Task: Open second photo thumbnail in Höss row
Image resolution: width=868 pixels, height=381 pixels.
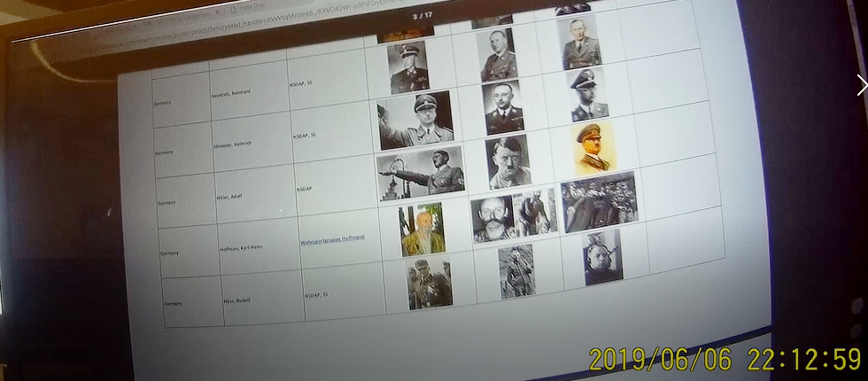Action: point(515,271)
